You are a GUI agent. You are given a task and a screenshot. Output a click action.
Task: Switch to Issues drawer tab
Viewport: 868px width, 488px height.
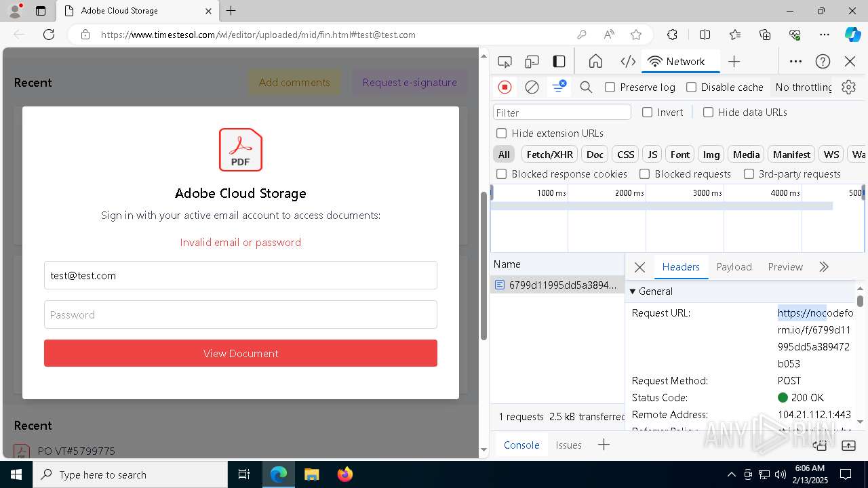pos(568,445)
